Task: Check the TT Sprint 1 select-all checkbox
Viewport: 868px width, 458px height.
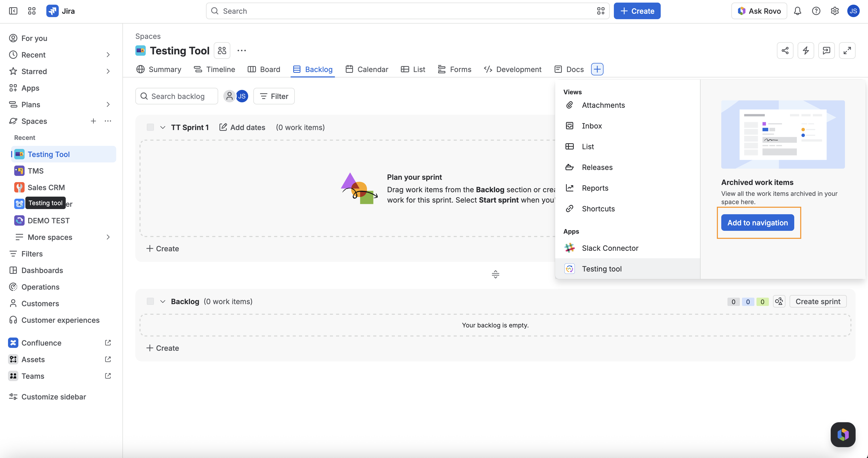Action: click(150, 127)
